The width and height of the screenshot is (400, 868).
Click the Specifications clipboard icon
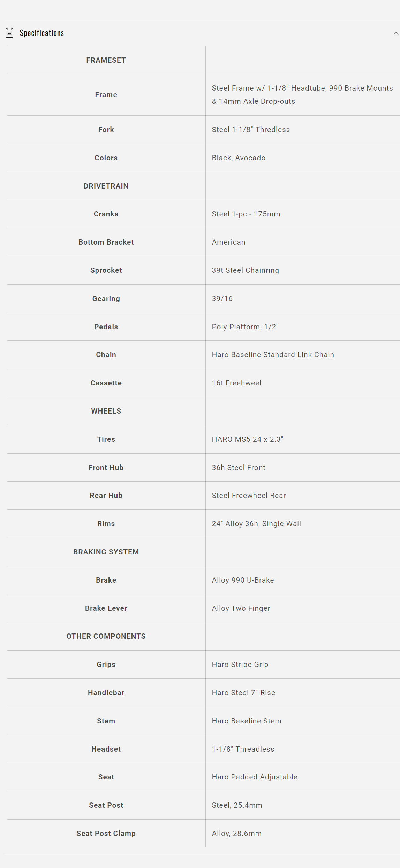pyautogui.click(x=9, y=33)
